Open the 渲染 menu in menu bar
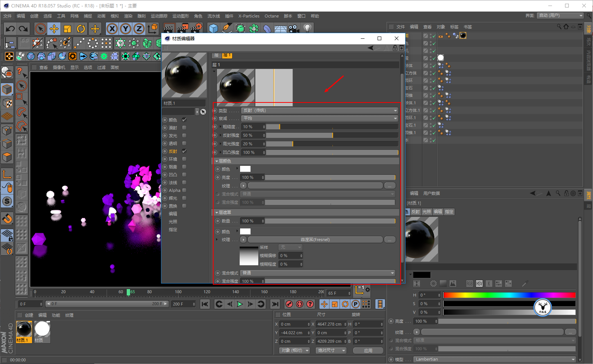This screenshot has height=364, width=593. [128, 16]
